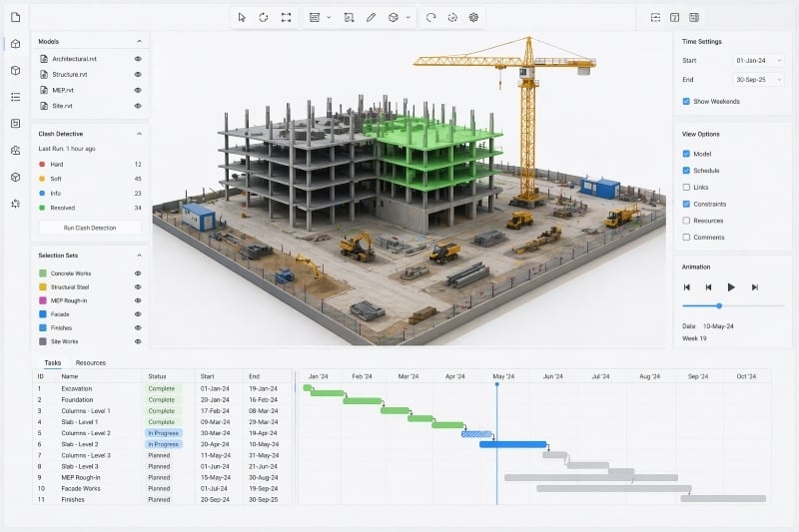
Task: Hide the Architectural.rvt model
Action: (138, 59)
